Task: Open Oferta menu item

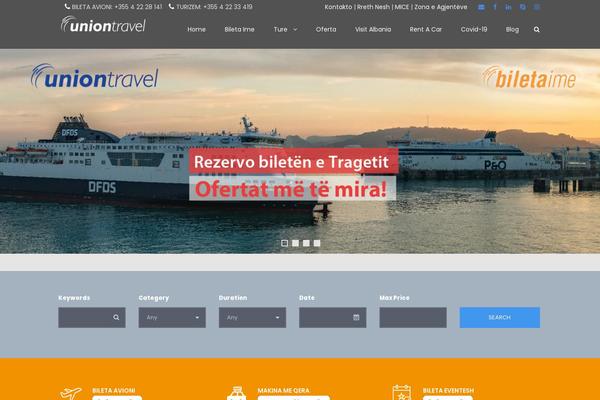Action: click(326, 29)
